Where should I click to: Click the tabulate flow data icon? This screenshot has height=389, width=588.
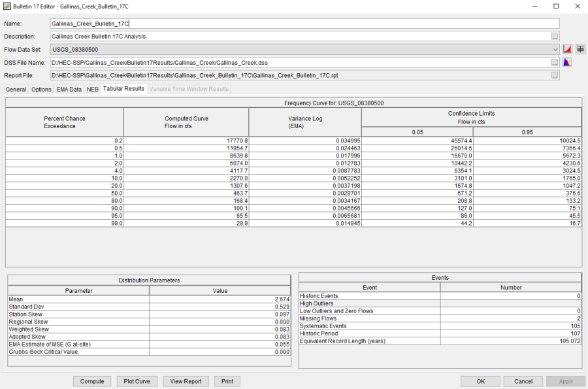coord(580,49)
